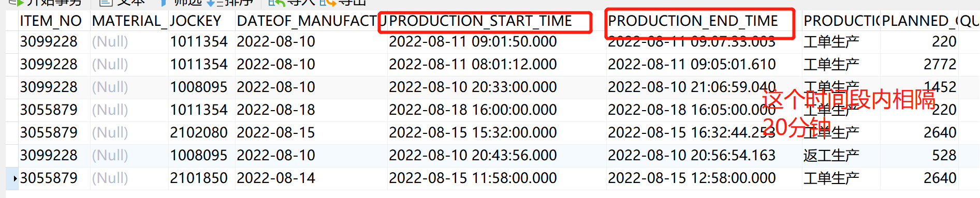
Task: Open the Text (文本) view icon
Action: (106, 3)
